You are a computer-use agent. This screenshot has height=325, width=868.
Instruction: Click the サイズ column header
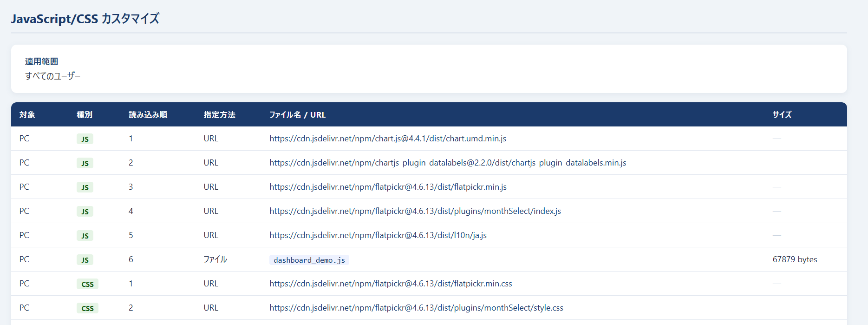782,115
